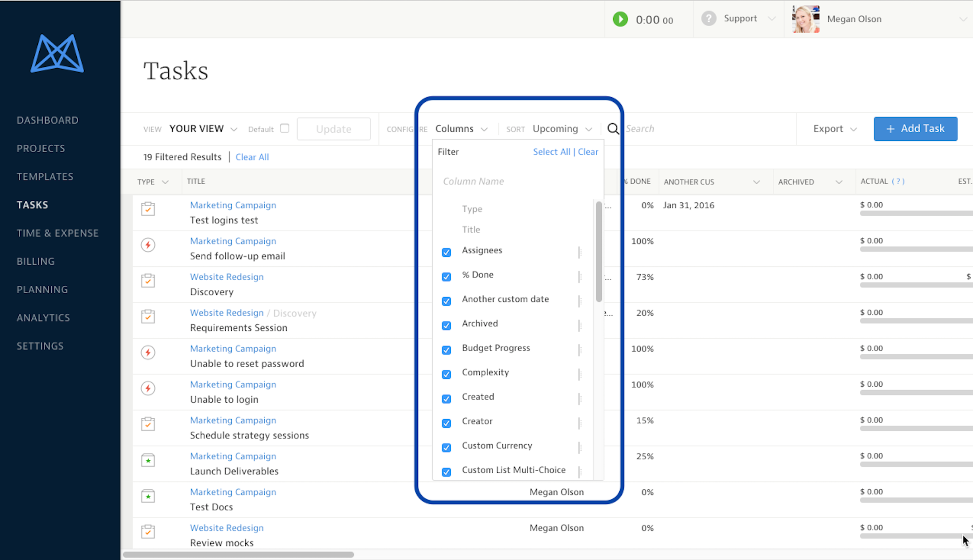
Task: Open the Export dropdown menu
Action: 834,129
